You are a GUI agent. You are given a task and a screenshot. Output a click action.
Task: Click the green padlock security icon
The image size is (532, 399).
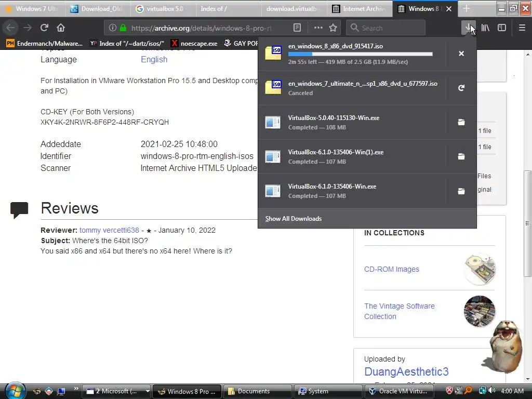(x=123, y=28)
